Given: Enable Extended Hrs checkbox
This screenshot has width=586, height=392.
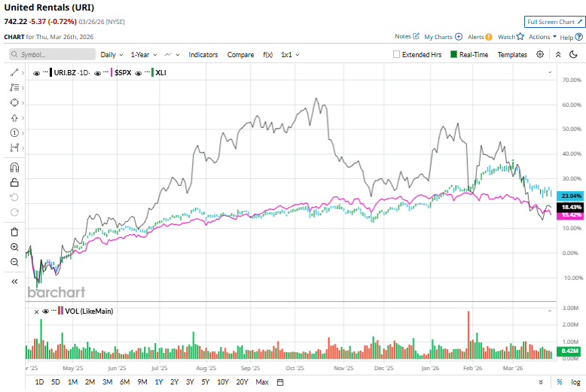Looking at the screenshot, I should [x=396, y=54].
